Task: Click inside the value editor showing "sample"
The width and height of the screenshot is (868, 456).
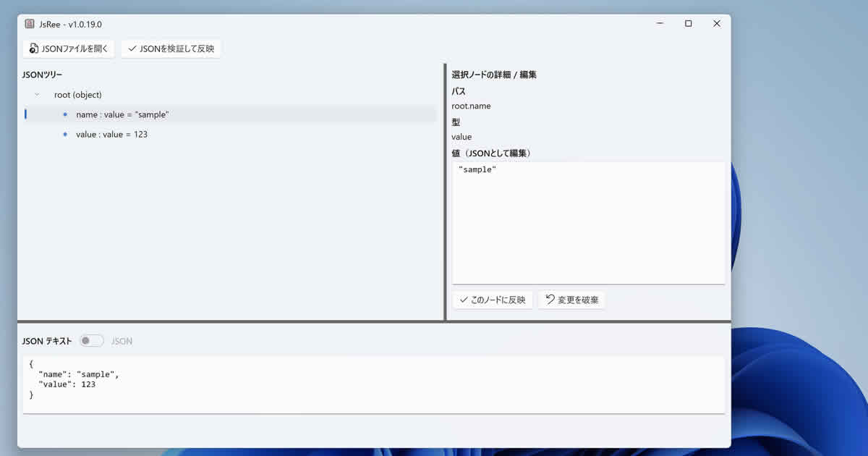Action: coord(587,217)
